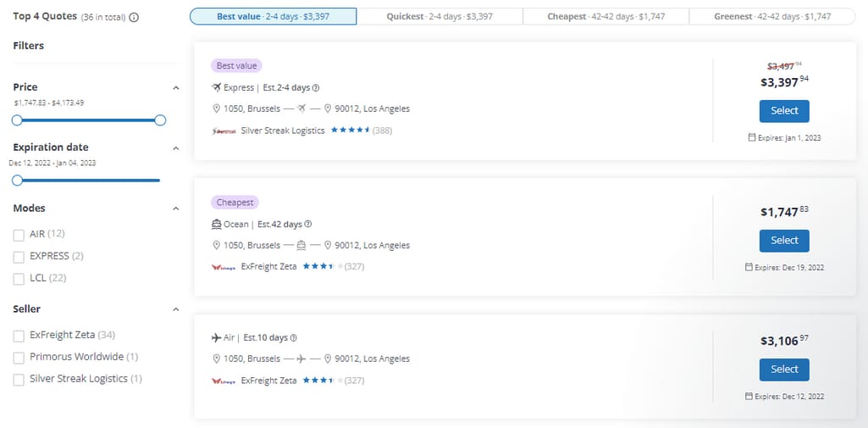Click the star rating in the Air quote

(x=323, y=381)
